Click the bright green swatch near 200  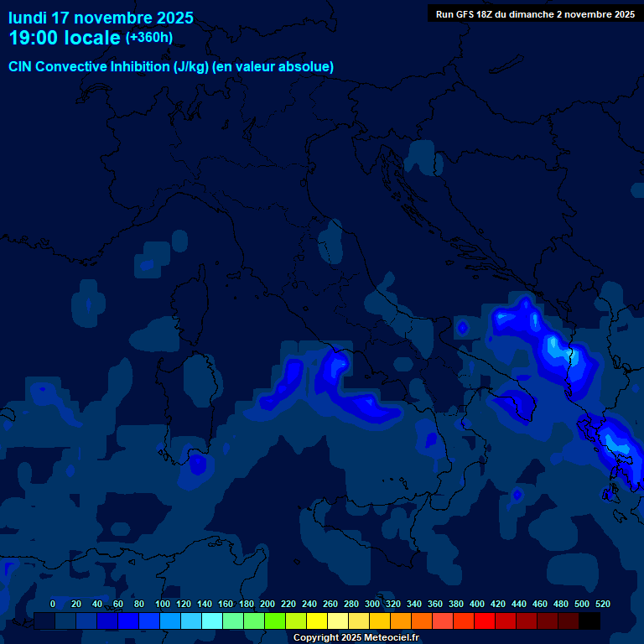(x=275, y=621)
